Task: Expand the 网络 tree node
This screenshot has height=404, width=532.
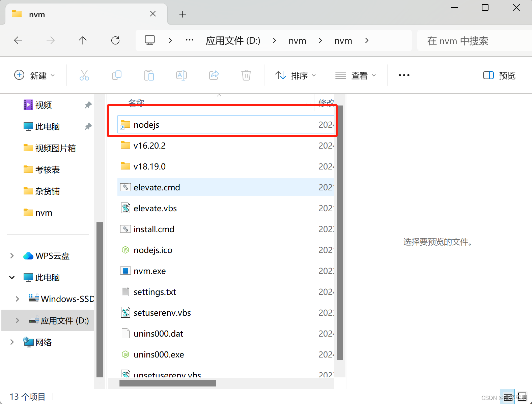Action: [x=12, y=342]
